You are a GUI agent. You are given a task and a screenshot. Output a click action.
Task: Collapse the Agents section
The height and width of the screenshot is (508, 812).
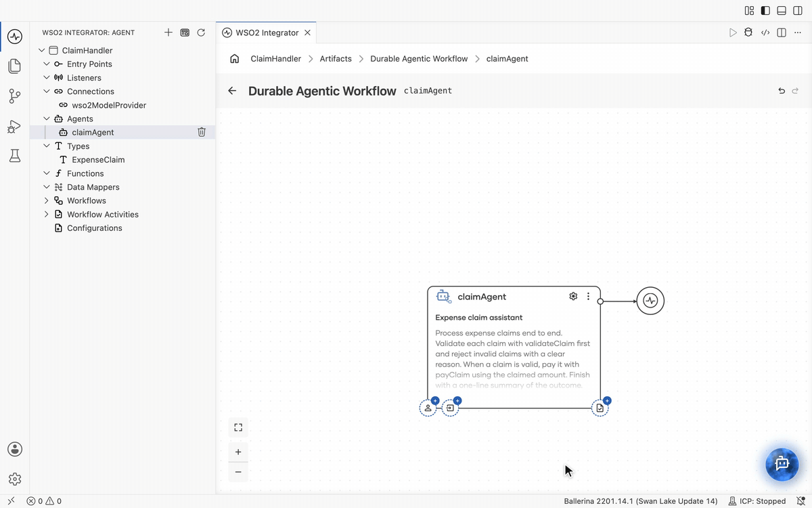tap(47, 119)
